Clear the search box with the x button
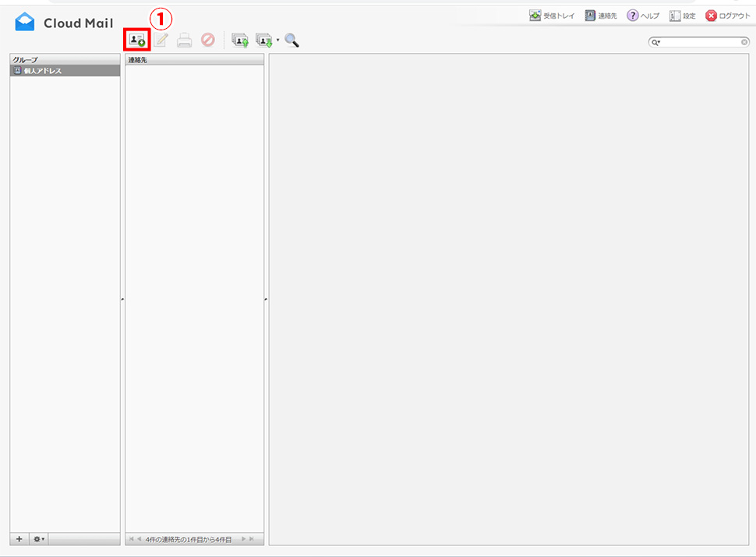756x557 pixels. (x=744, y=43)
